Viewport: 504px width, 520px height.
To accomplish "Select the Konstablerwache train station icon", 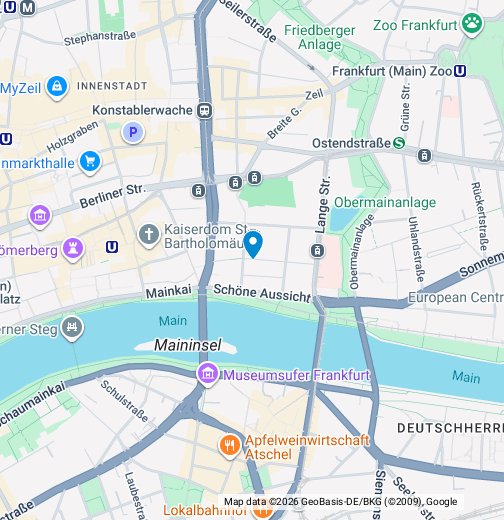I will point(204,110).
